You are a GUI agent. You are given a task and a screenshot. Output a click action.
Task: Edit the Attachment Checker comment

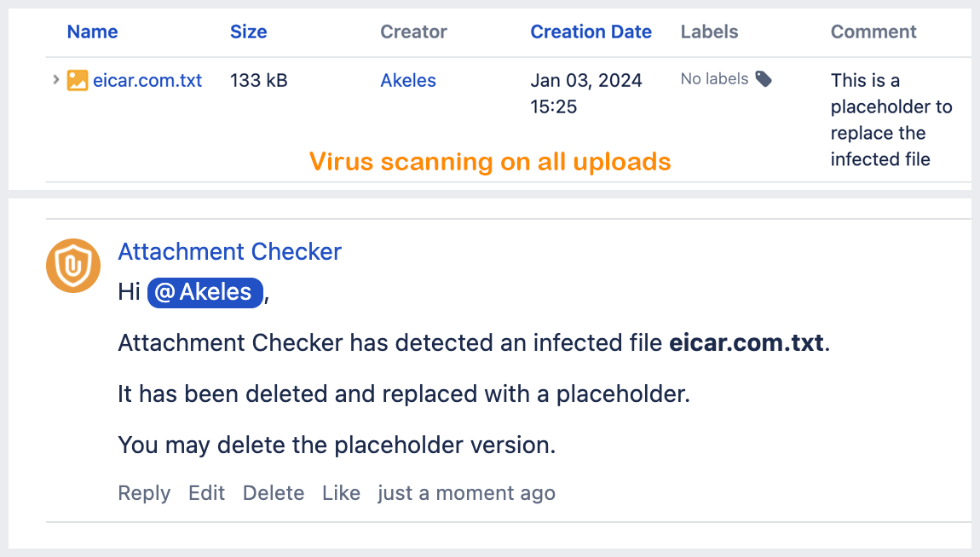206,493
